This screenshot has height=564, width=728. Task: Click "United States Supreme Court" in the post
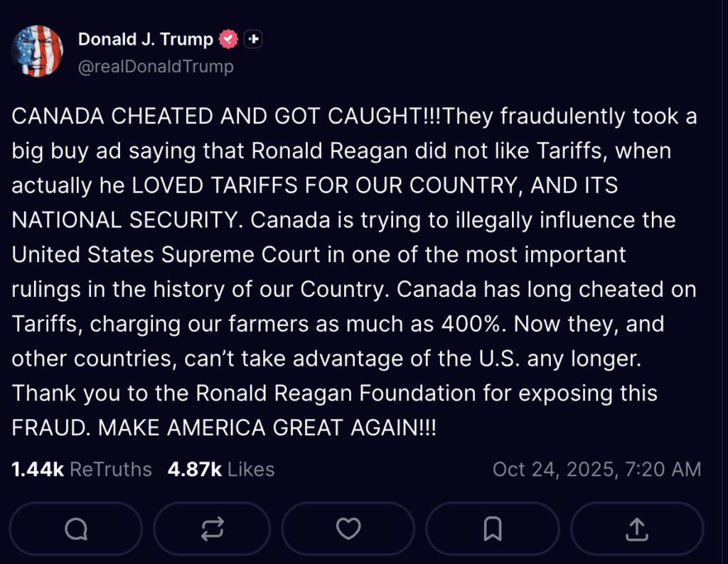pos(155,255)
